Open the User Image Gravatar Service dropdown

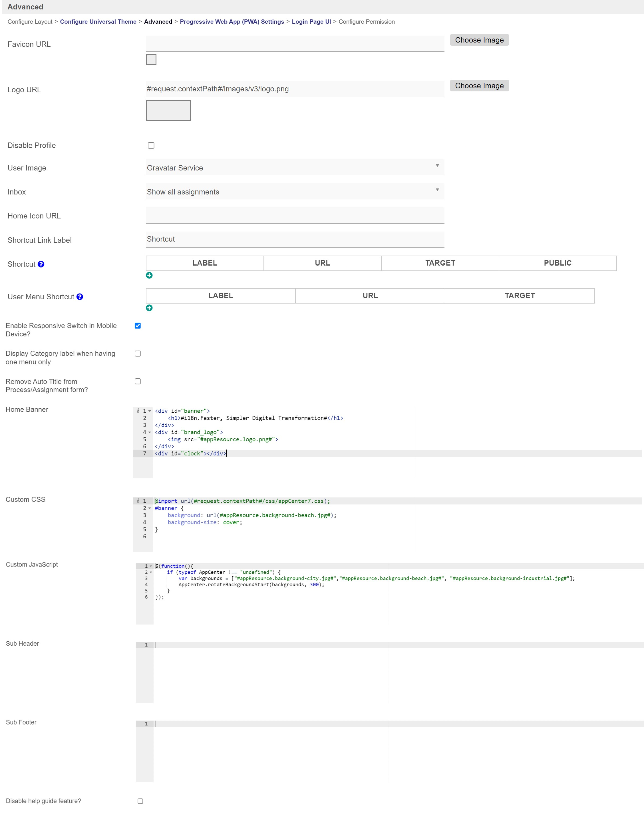295,168
